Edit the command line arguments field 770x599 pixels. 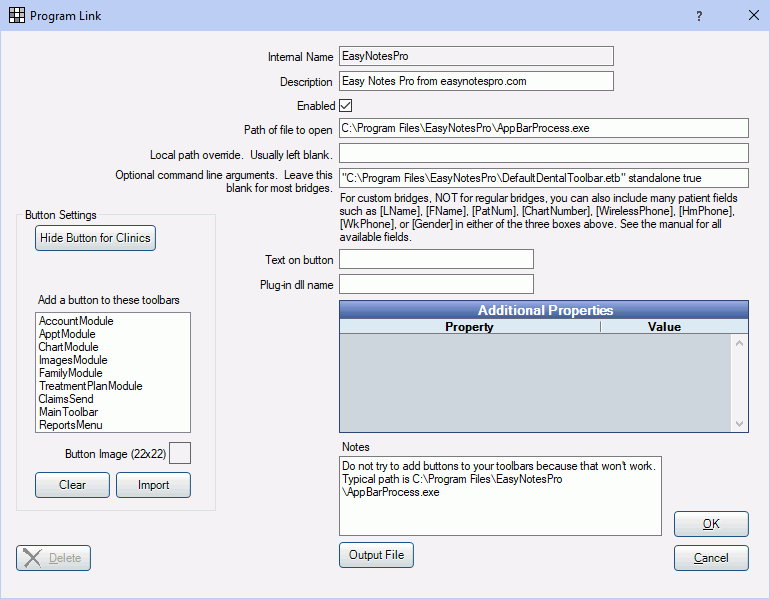pos(544,178)
